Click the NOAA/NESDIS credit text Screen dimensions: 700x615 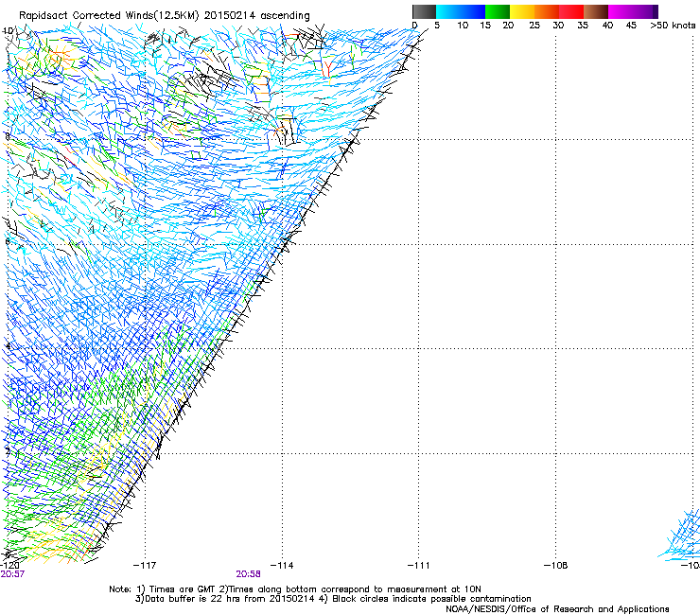557,609
